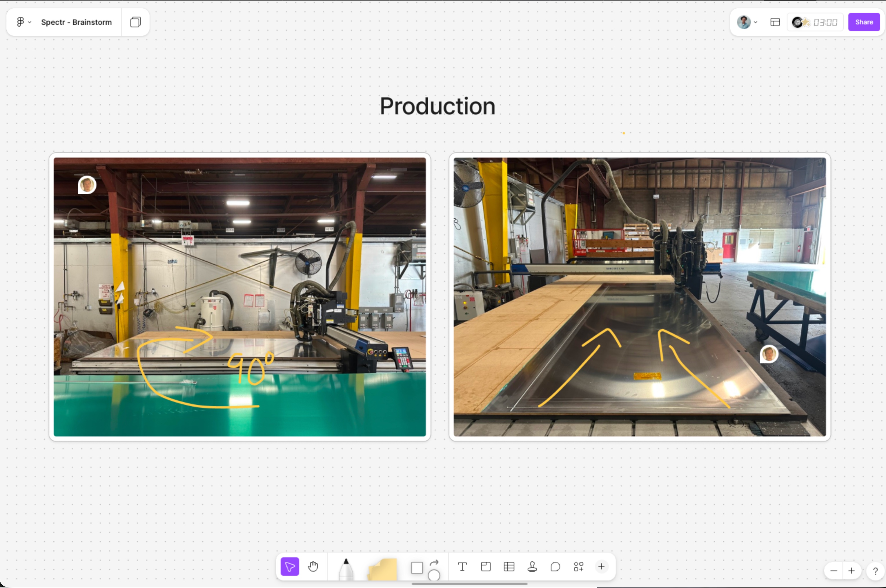This screenshot has width=886, height=588.
Task: Select the Hand tool
Action: (x=313, y=567)
